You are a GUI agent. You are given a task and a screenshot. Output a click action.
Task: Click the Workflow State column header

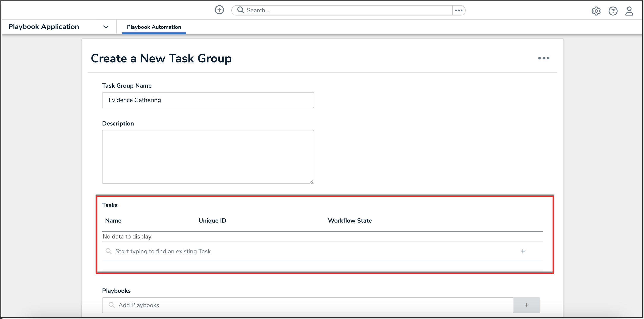(x=350, y=221)
